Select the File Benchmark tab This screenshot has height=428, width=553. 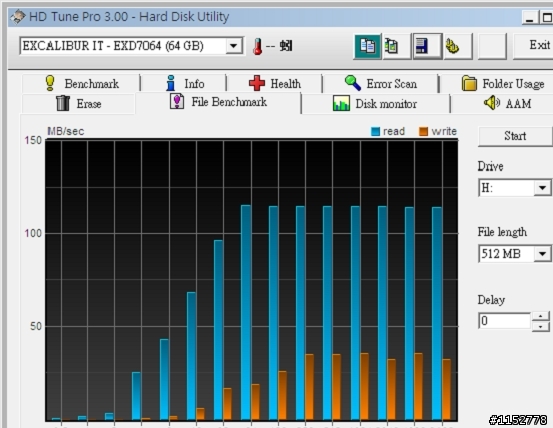pos(218,102)
